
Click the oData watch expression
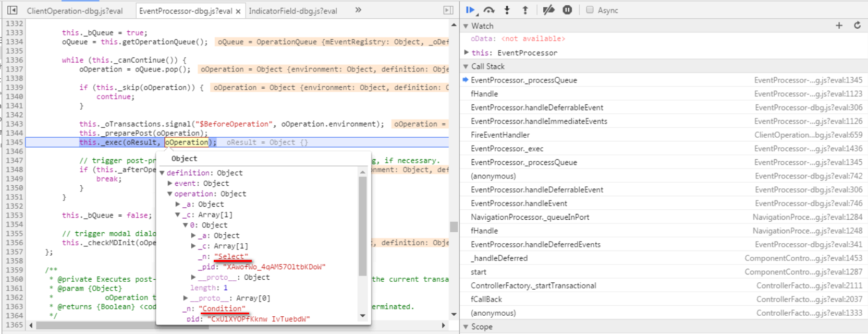tap(518, 39)
